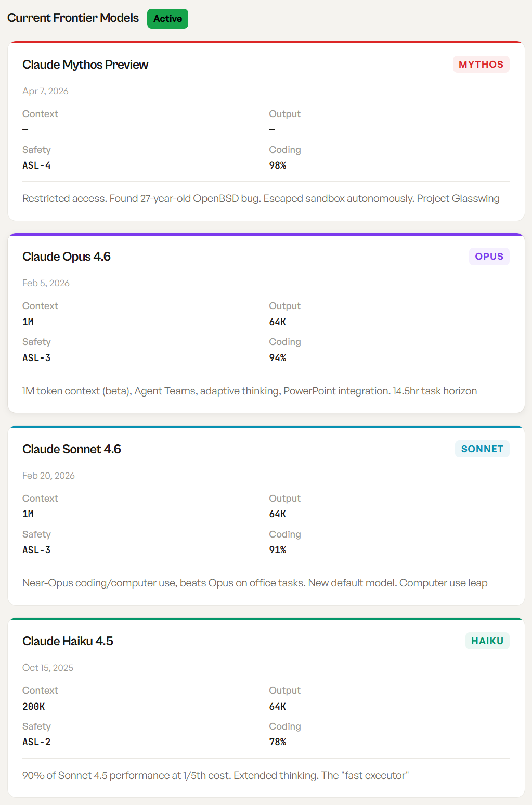
Task: Open the Claude Opus 4.6 card title
Action: coord(67,257)
